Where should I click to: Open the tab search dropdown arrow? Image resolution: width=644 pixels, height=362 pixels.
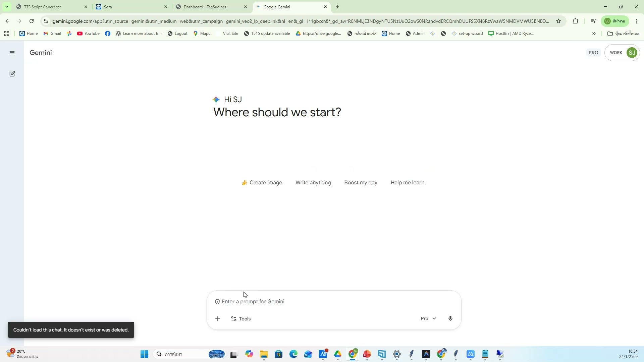click(x=6, y=7)
